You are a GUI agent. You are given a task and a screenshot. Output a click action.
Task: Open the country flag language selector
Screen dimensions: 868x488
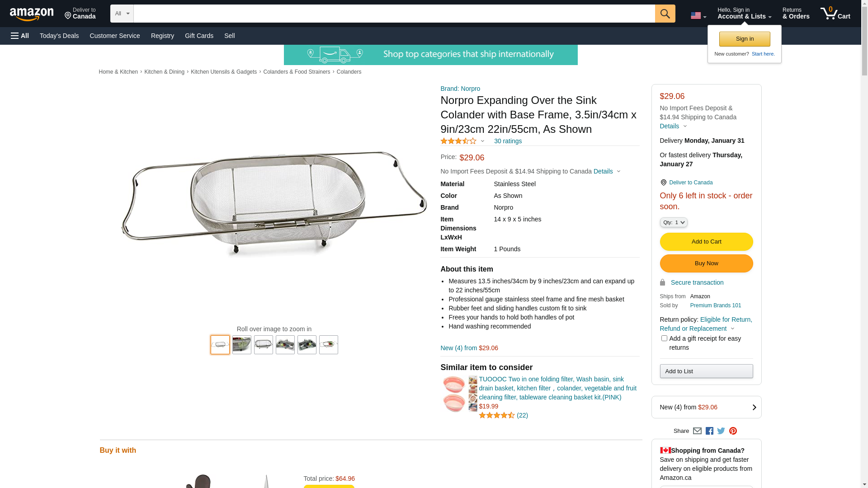[x=698, y=16]
